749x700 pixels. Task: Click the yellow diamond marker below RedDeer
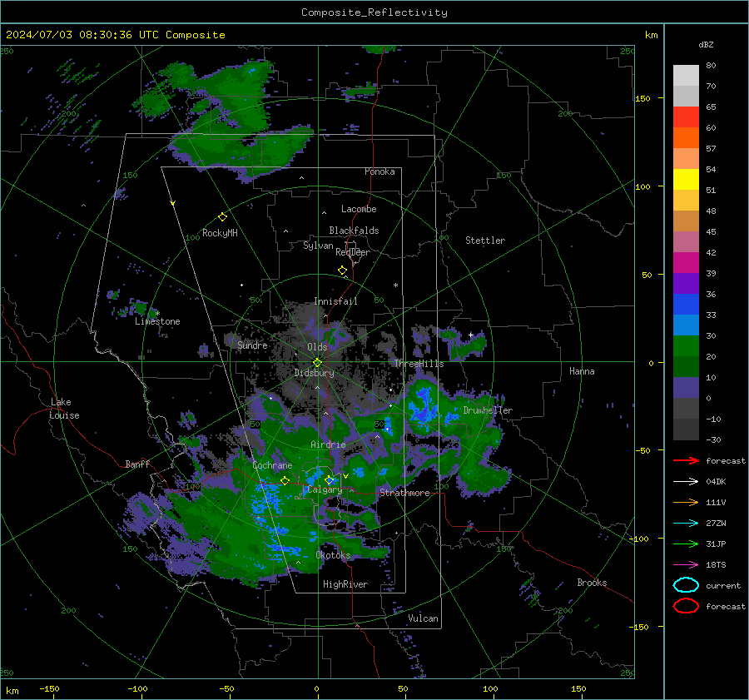point(342,271)
